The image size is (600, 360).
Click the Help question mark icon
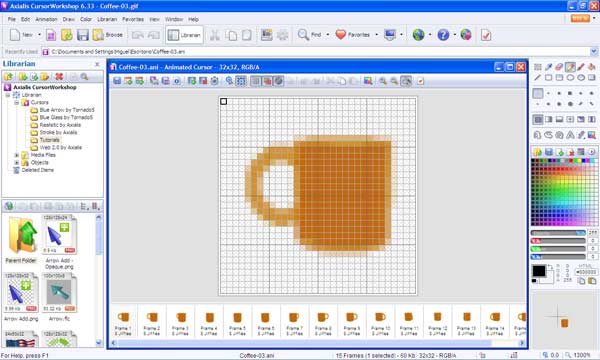(x=443, y=35)
